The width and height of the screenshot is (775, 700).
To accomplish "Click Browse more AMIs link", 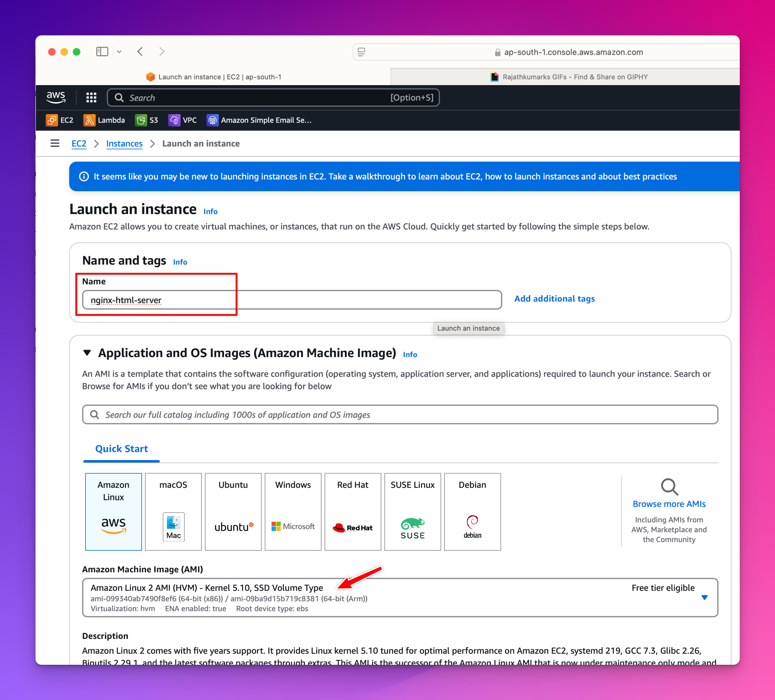I will [669, 504].
